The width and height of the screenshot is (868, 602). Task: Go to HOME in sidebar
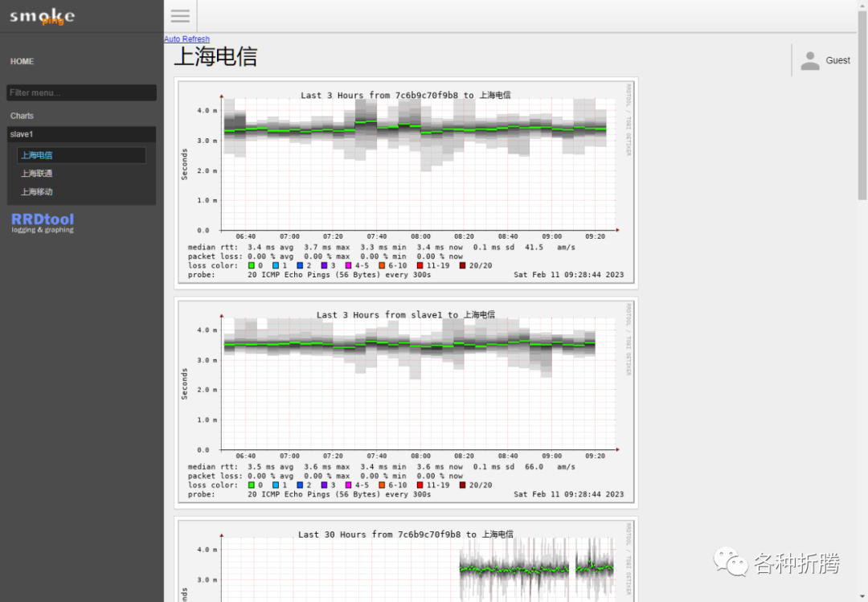tap(23, 61)
